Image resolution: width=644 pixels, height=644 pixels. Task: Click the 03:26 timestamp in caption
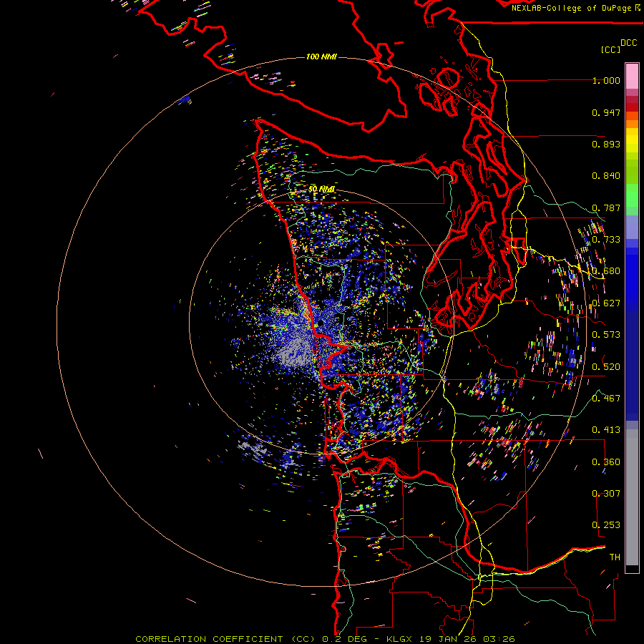point(499,639)
